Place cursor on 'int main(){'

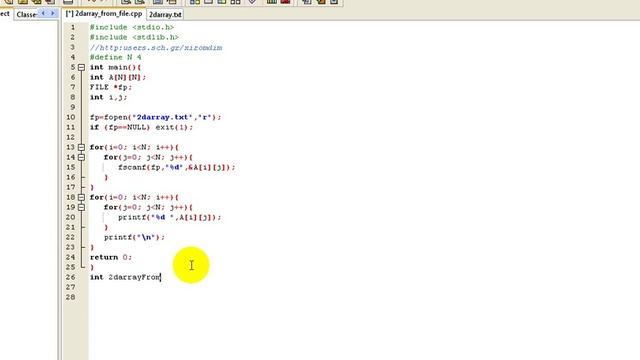tap(116, 67)
